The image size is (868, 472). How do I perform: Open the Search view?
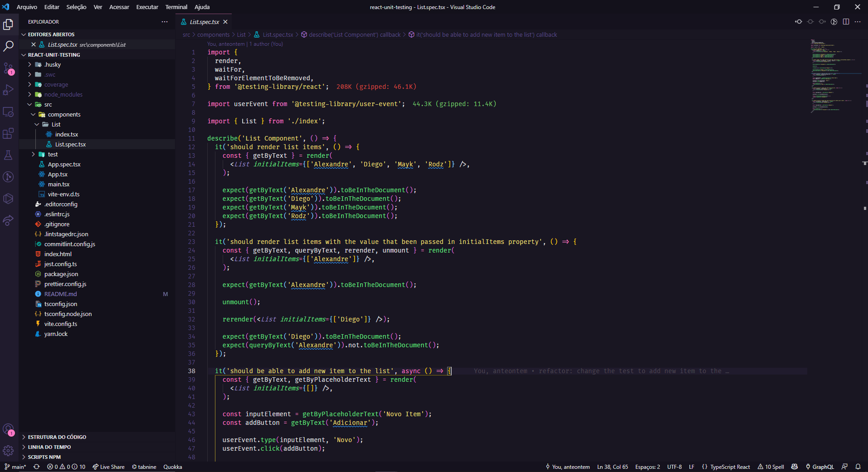pos(9,46)
